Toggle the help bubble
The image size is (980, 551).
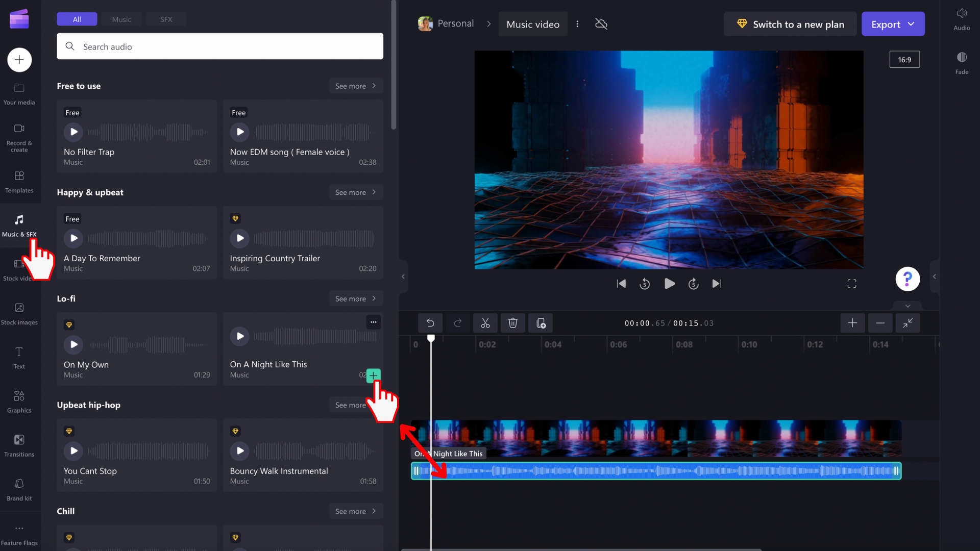click(x=908, y=279)
